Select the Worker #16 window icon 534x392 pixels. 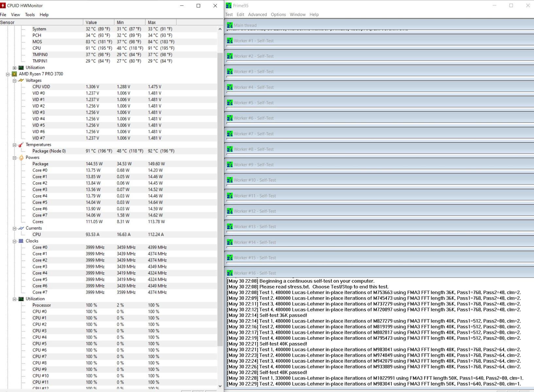coord(230,273)
